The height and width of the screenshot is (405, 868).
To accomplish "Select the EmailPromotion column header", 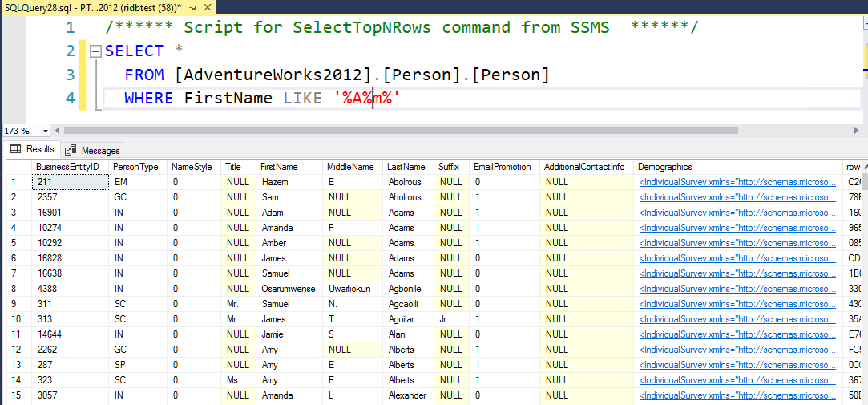I will point(503,167).
